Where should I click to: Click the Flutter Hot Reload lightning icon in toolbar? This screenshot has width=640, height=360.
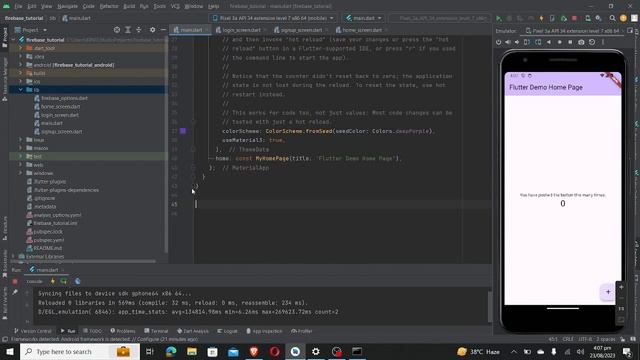pyautogui.click(x=542, y=18)
